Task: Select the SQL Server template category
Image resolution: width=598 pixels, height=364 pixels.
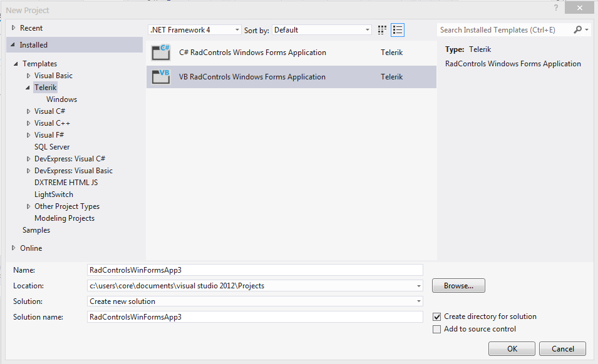Action: pyautogui.click(x=52, y=147)
